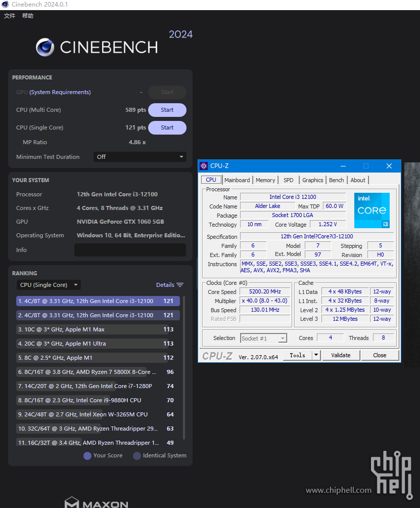Switch to the Graphics tab
Screen dimensions: 420x508
pos(312,180)
